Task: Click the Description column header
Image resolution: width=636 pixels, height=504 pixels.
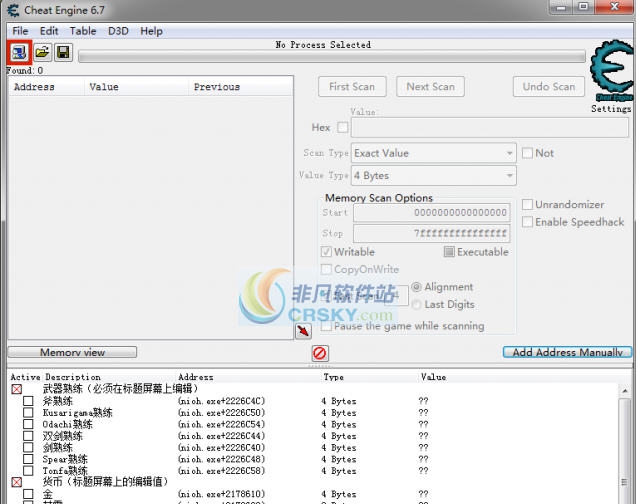Action: click(73, 377)
